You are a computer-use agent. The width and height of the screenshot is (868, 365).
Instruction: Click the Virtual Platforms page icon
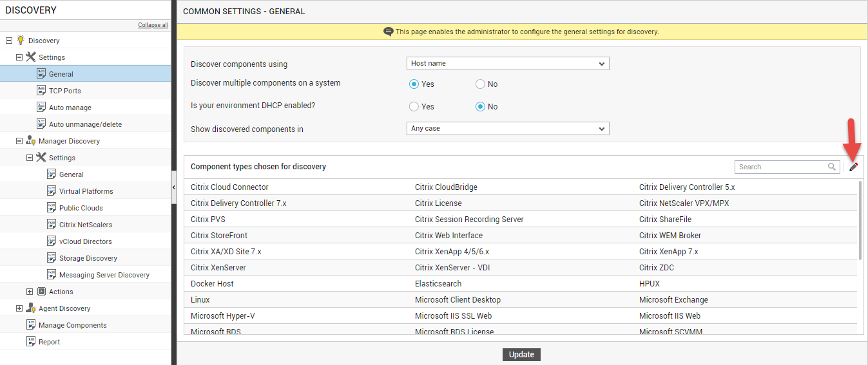[x=52, y=191]
